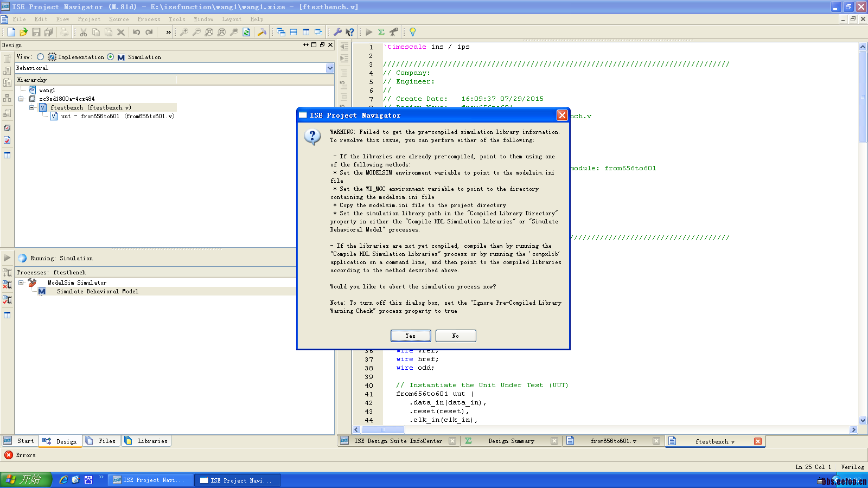Collapse the ModelSim Simulator process node
The width and height of the screenshot is (868, 488).
[x=21, y=282]
